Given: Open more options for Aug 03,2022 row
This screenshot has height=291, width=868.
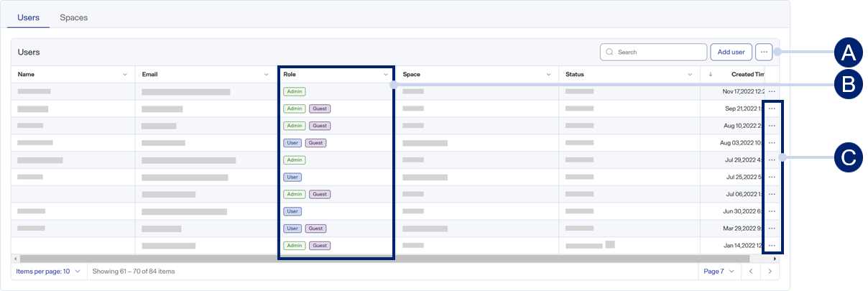Looking at the screenshot, I should [772, 143].
